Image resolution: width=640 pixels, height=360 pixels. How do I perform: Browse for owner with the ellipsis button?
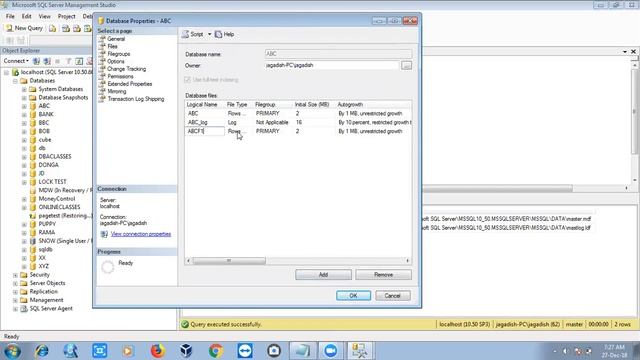click(406, 65)
